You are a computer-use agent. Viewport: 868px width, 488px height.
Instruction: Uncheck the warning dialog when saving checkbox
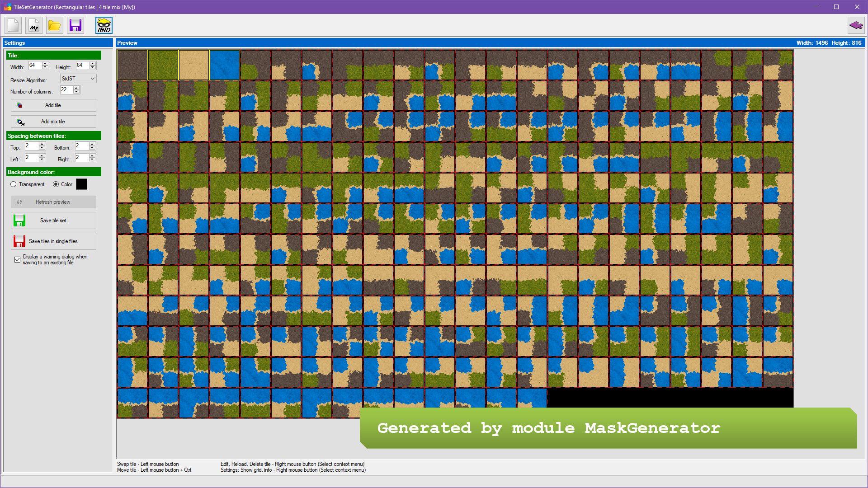[x=17, y=259]
